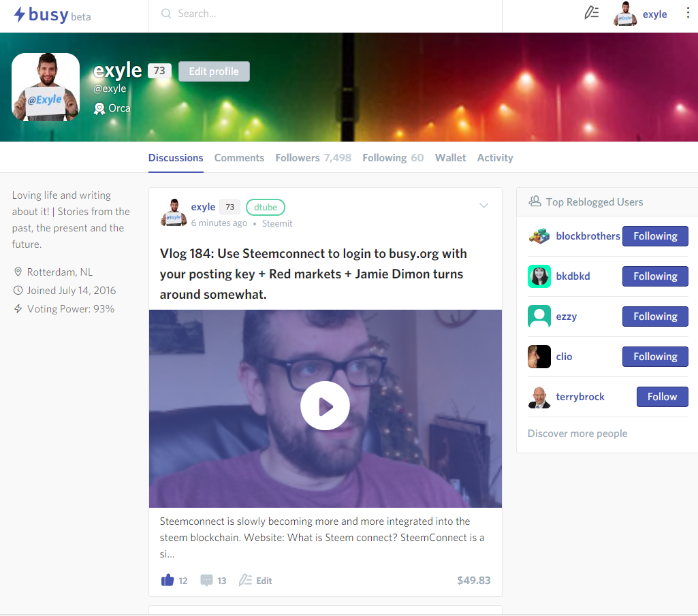Toggle Following for blockbrothers

(x=655, y=236)
